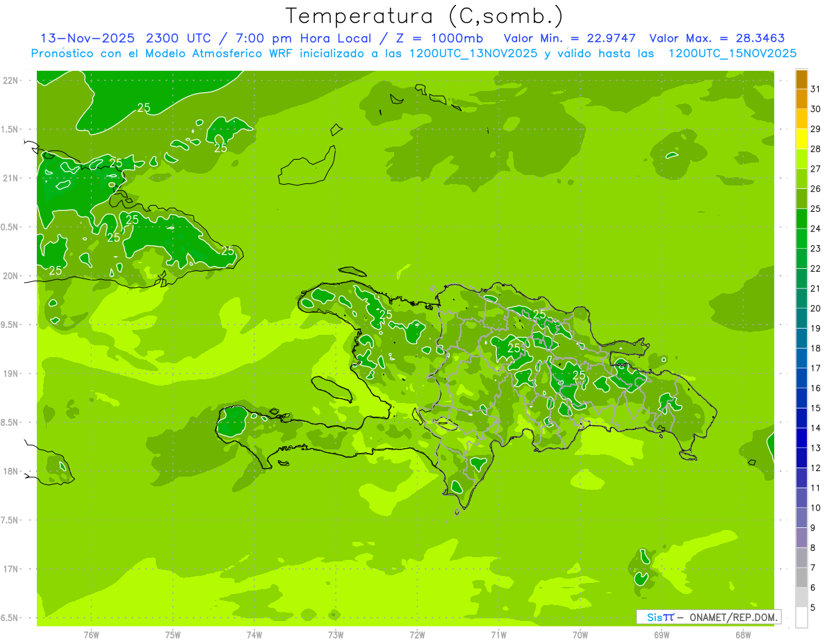The width and height of the screenshot is (834, 644).
Task: Click the purple colorbar swatch between 9 and 10
Action: [x=801, y=518]
